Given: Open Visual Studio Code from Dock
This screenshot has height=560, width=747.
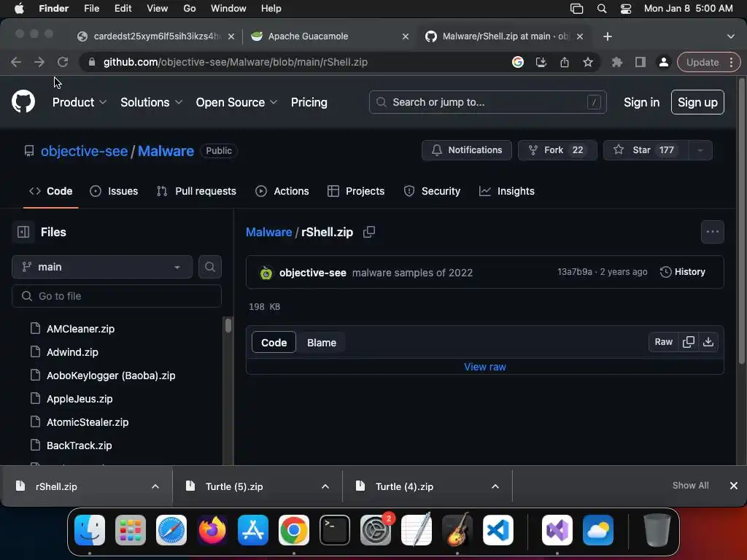Looking at the screenshot, I should (x=498, y=530).
